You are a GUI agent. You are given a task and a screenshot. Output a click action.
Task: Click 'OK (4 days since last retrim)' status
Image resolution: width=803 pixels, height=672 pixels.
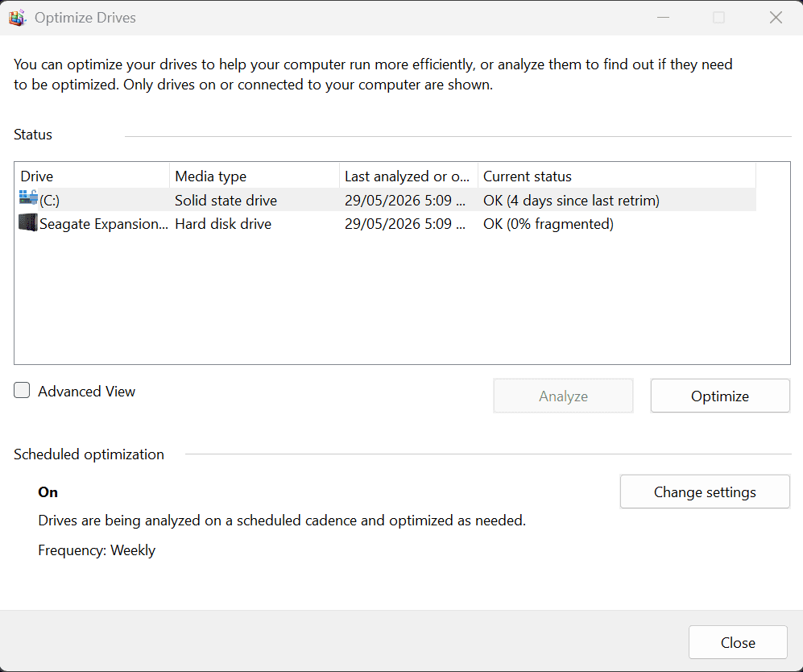coord(571,201)
